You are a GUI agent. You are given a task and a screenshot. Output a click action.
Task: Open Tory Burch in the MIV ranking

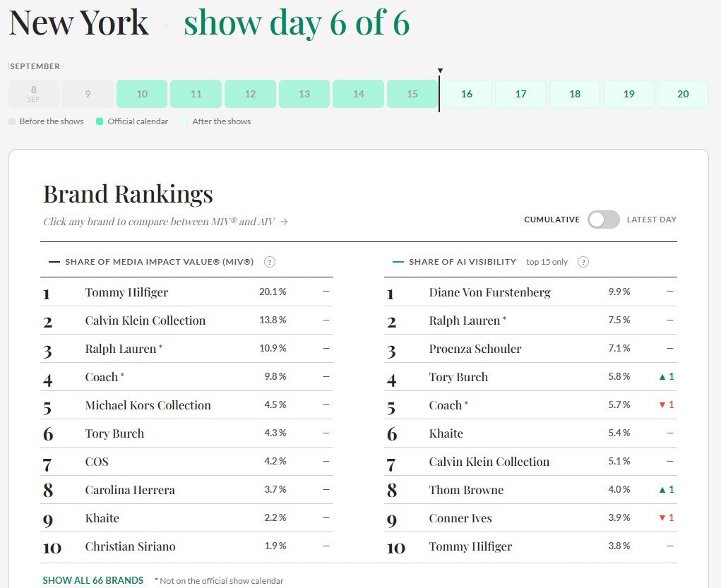pyautogui.click(x=114, y=433)
